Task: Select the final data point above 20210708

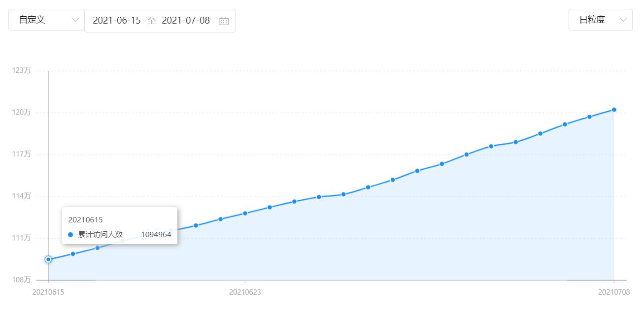Action: [614, 110]
